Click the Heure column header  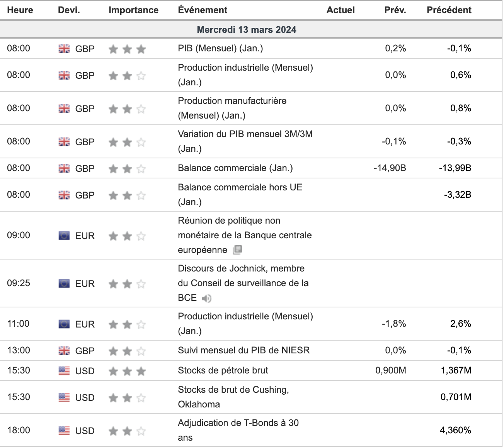click(20, 10)
